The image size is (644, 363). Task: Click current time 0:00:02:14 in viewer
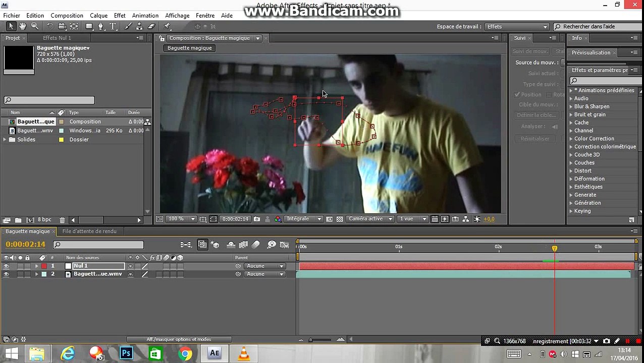point(235,219)
